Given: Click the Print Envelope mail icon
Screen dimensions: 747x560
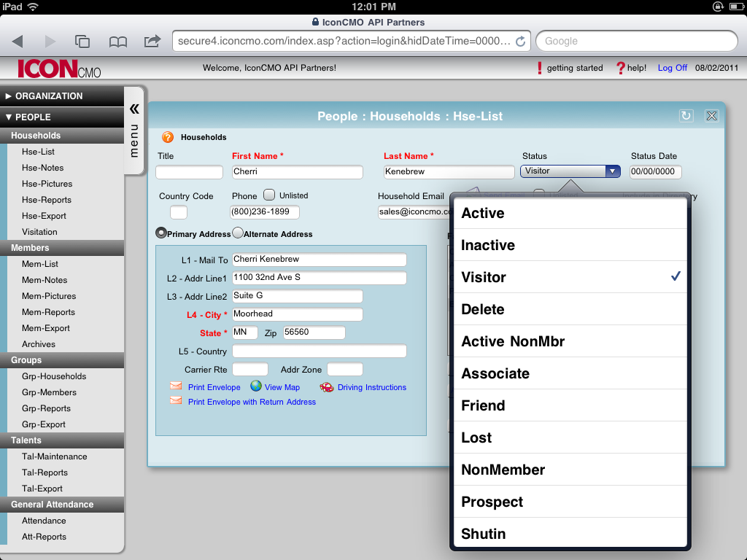Looking at the screenshot, I should [176, 386].
